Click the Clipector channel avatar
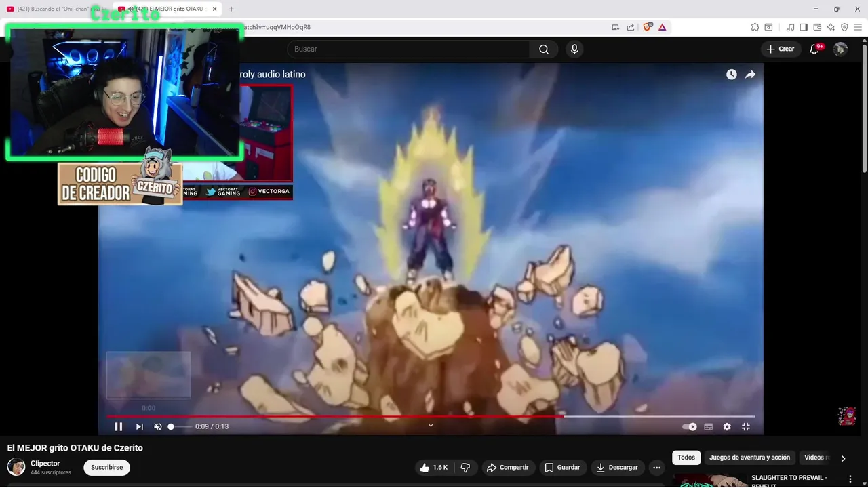Screen dimensions: 868x488 point(16,467)
